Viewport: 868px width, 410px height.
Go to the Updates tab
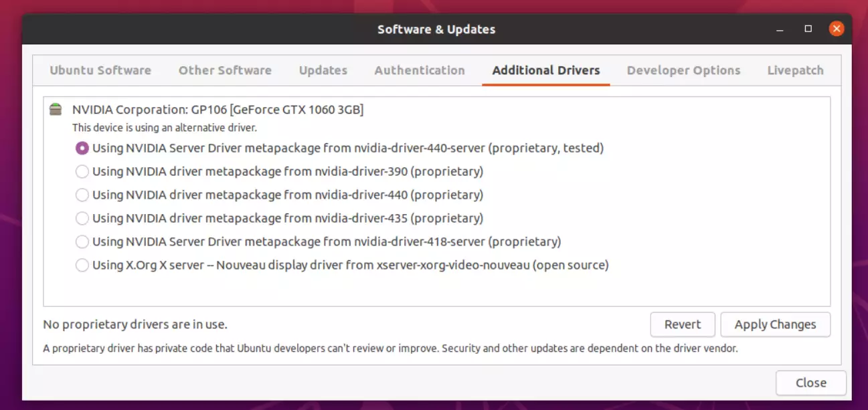323,70
